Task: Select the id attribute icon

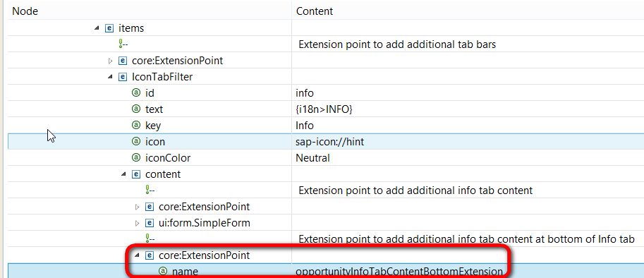Action: [x=136, y=93]
